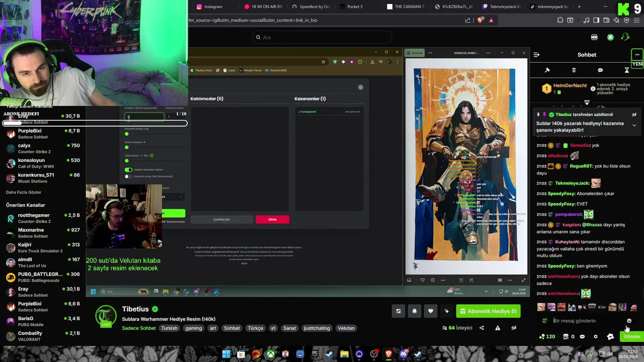The height and width of the screenshot is (362, 644).
Task: Click the gaming tag
Action: 193,328
